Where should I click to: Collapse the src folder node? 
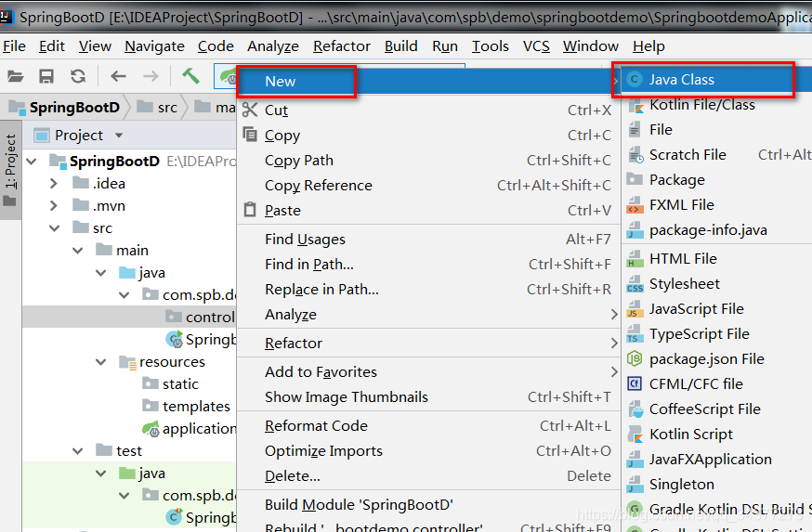tap(55, 228)
